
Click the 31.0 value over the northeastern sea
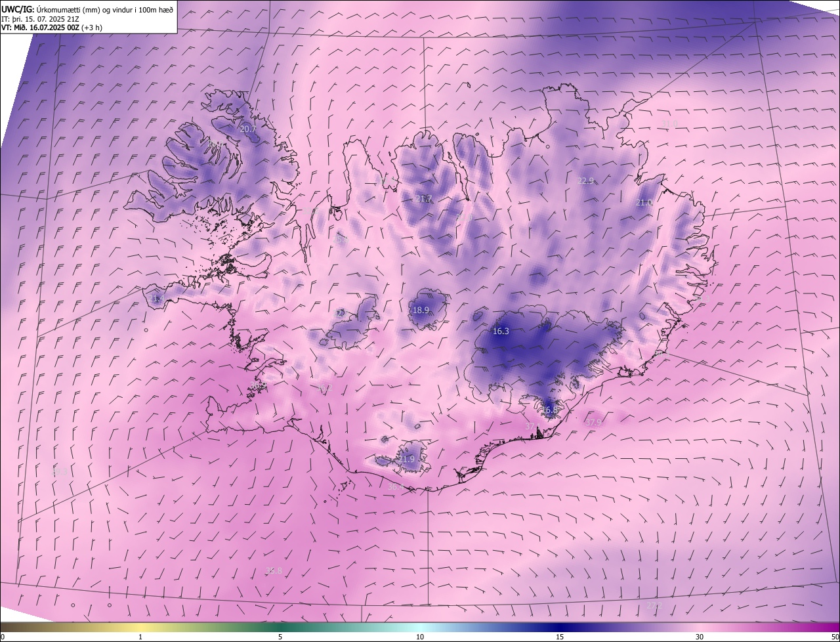pos(669,124)
